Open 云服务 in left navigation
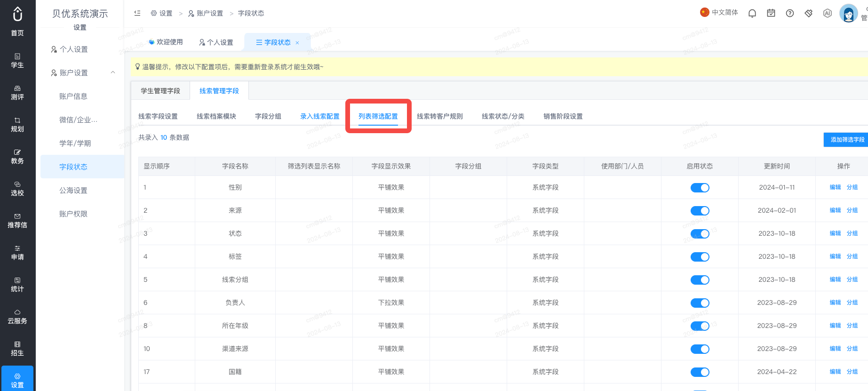This screenshot has width=868, height=391. pos(17,317)
